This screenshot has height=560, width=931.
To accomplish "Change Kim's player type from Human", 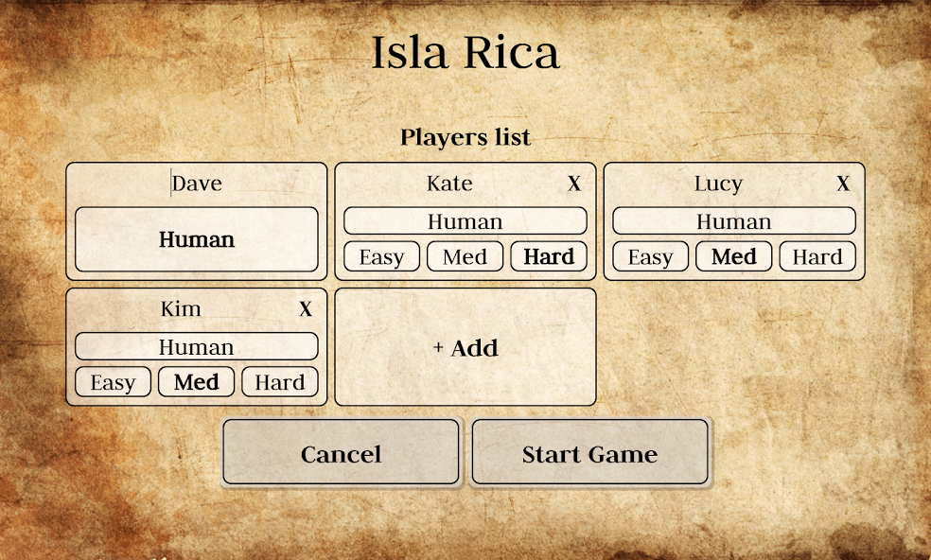I will pos(196,345).
